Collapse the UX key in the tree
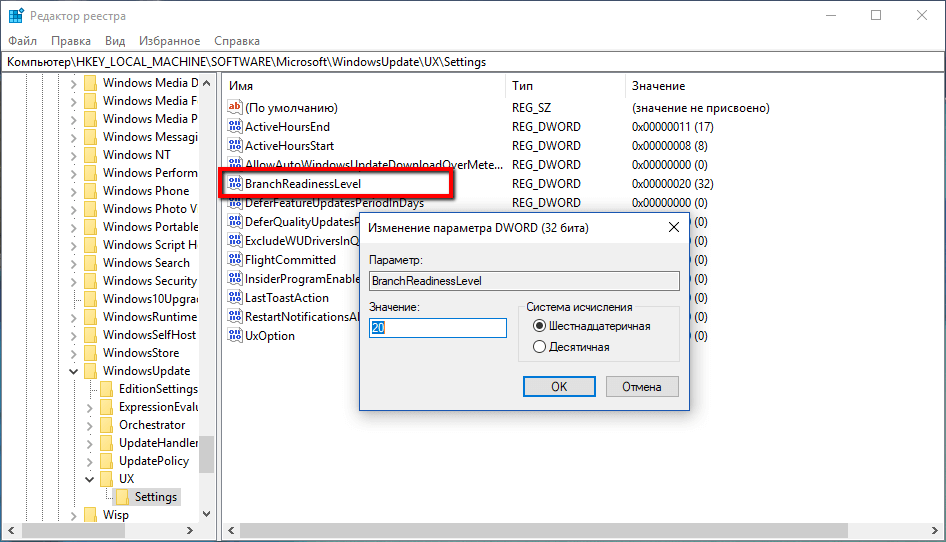Viewport: 946px width, 542px height. point(89,479)
